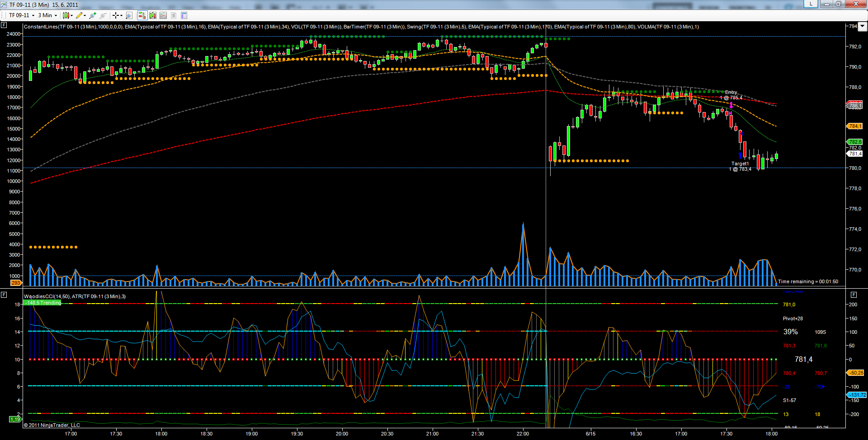Image resolution: width=868 pixels, height=440 pixels.
Task: Open the TF 09-11 instrument dropdown
Action: pos(22,15)
